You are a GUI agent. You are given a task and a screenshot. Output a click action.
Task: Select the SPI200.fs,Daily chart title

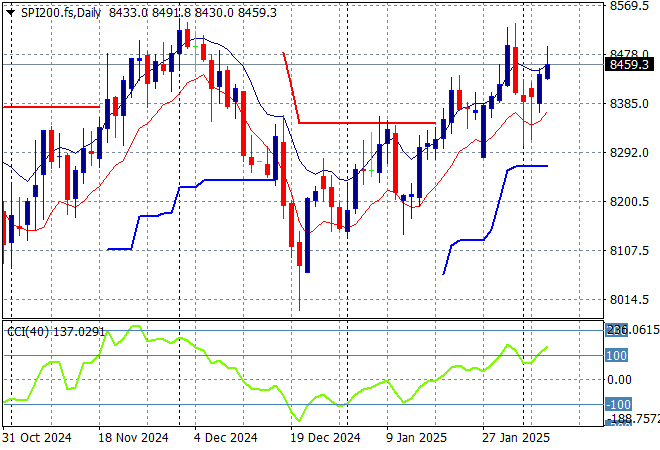pos(61,13)
